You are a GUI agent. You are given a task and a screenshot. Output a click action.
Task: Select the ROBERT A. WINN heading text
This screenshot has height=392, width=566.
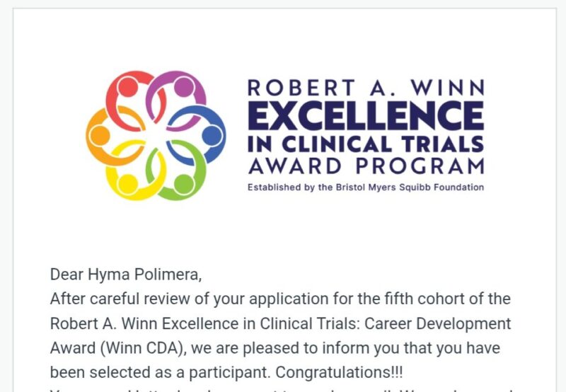point(366,88)
